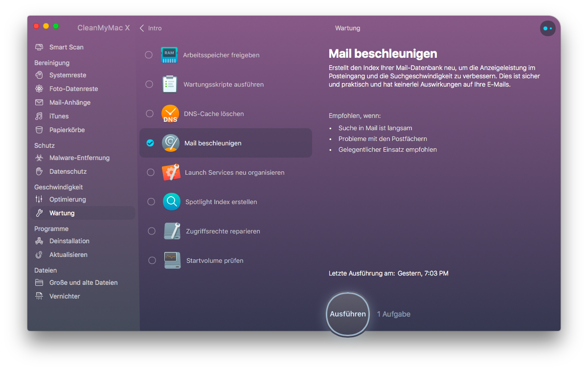Click the 1 Aufgabe text
This screenshot has height=370, width=588.
pyautogui.click(x=394, y=314)
